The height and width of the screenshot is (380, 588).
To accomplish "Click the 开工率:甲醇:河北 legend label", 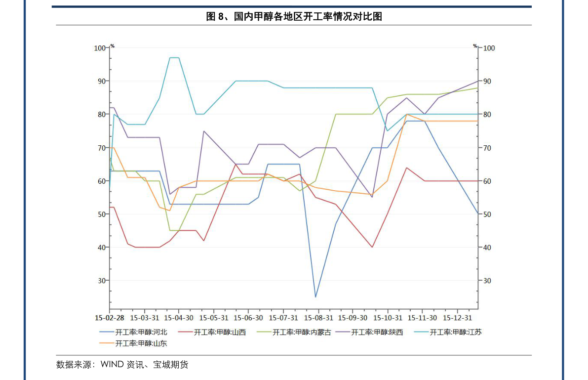I will coord(141,333).
